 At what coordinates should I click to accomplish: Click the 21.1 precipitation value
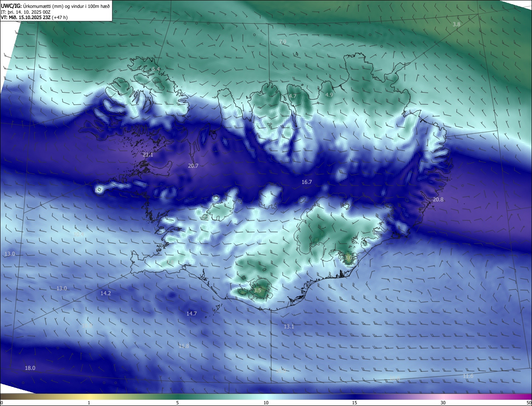[148, 155]
